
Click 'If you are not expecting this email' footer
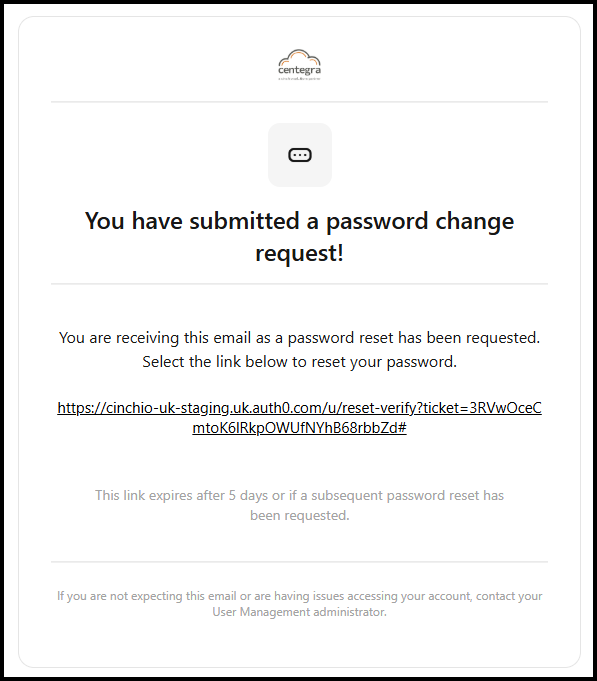pos(300,596)
